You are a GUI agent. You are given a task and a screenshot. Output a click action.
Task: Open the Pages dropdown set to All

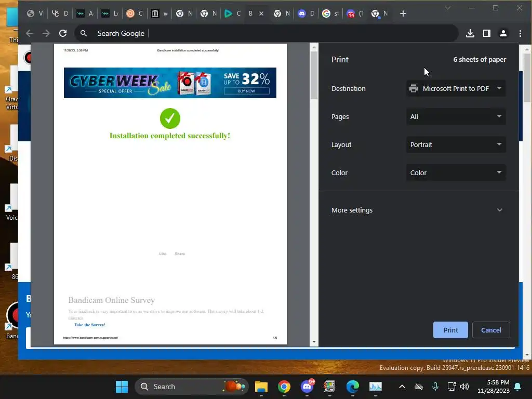[456, 116]
